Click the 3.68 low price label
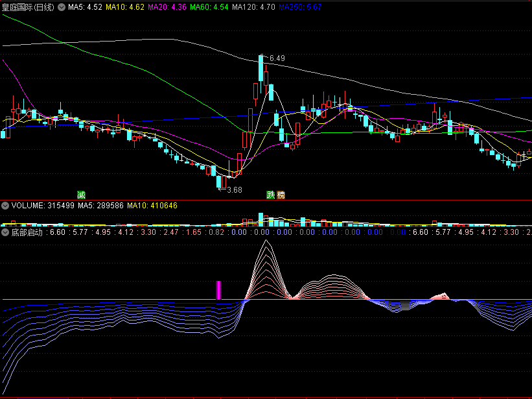Image resolution: width=532 pixels, height=399 pixels. pyautogui.click(x=235, y=190)
